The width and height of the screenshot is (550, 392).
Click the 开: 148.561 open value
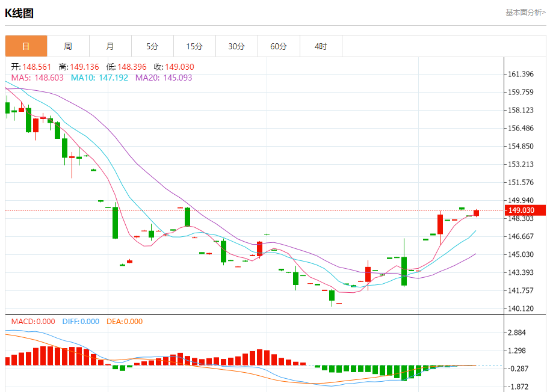[31, 67]
